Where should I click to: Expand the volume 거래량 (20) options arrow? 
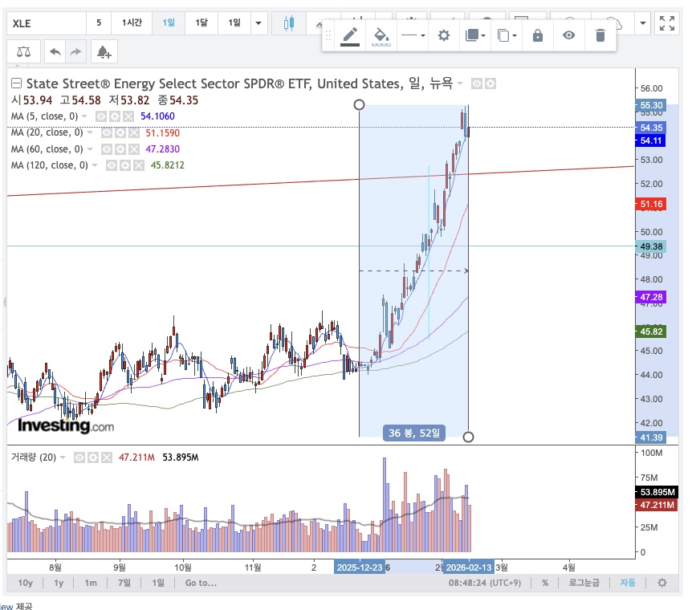(x=63, y=458)
